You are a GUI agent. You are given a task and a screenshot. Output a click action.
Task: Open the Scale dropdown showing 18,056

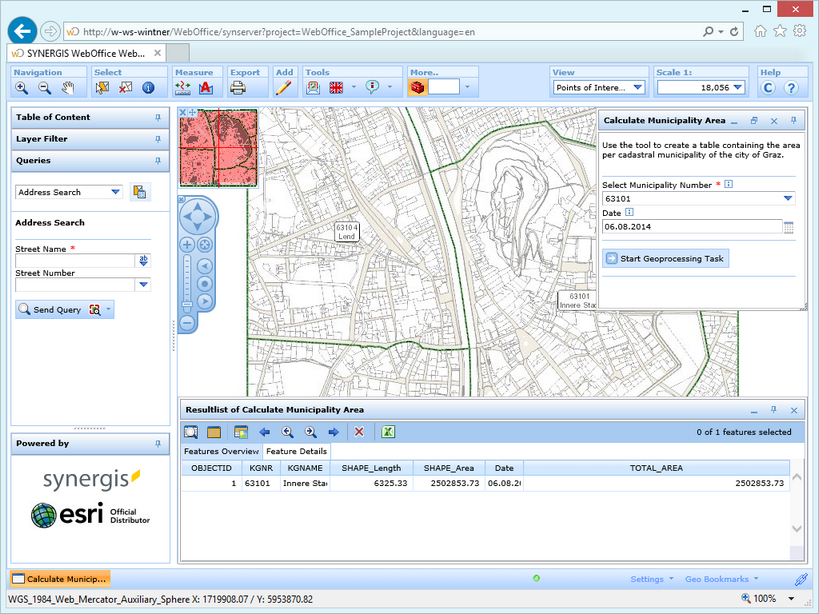tap(738, 87)
